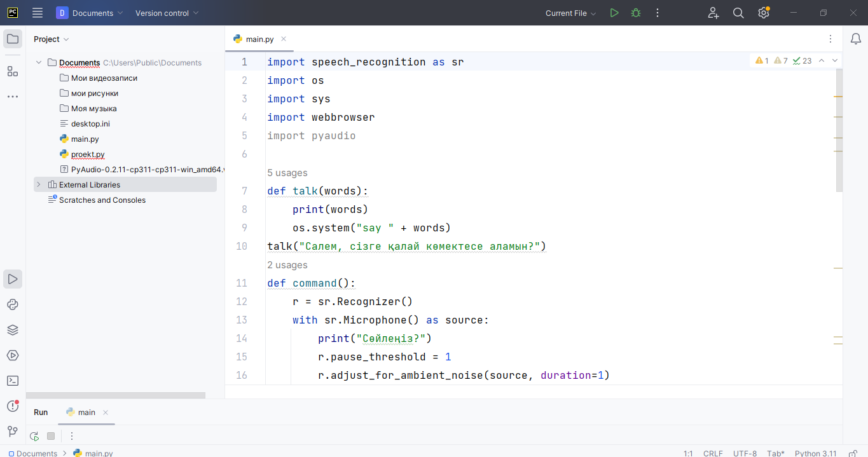The image size is (868, 457).
Task: Open the Git version control tool window
Action: click(13, 432)
